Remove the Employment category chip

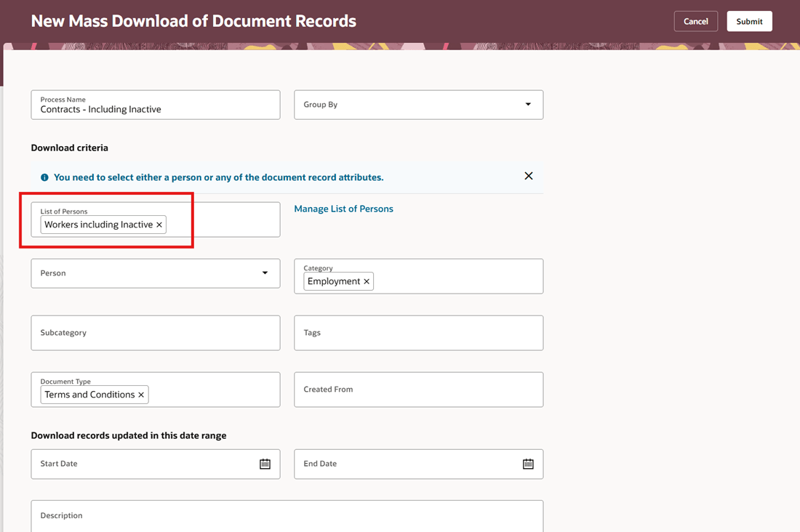[367, 281]
